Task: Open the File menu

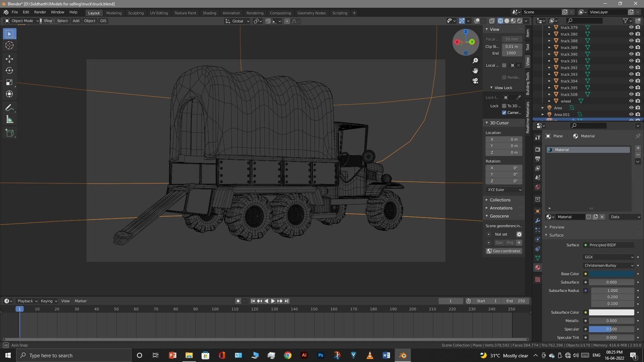Action: (x=15, y=12)
